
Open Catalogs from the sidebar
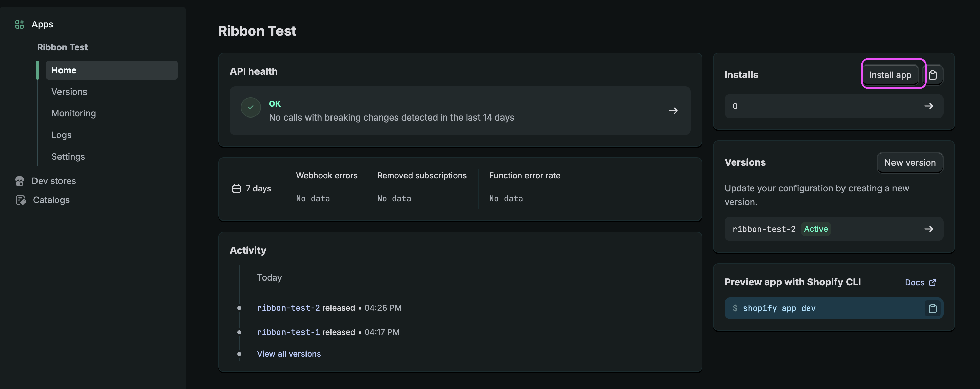51,200
